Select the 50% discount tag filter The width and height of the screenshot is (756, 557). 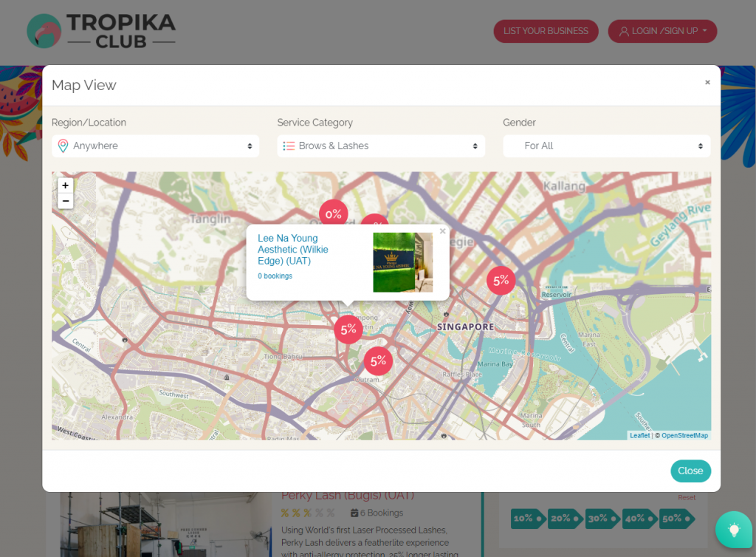[677, 519]
